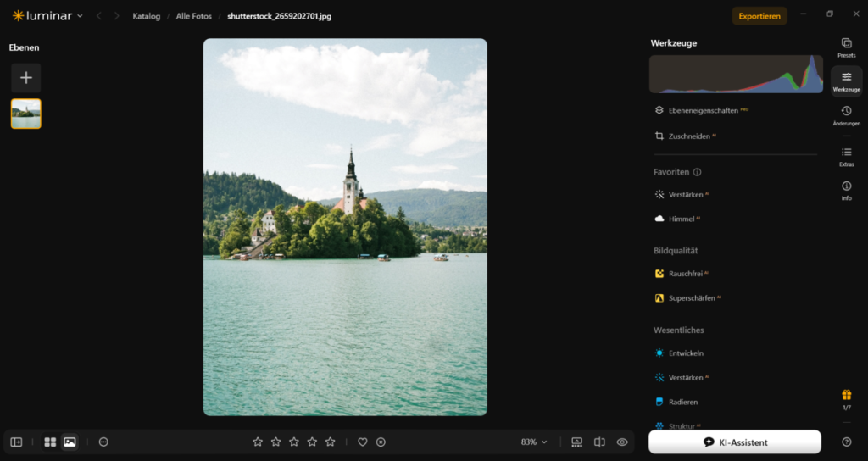The height and width of the screenshot is (461, 868).
Task: Mark photo as favorite with heart
Action: [363, 442]
